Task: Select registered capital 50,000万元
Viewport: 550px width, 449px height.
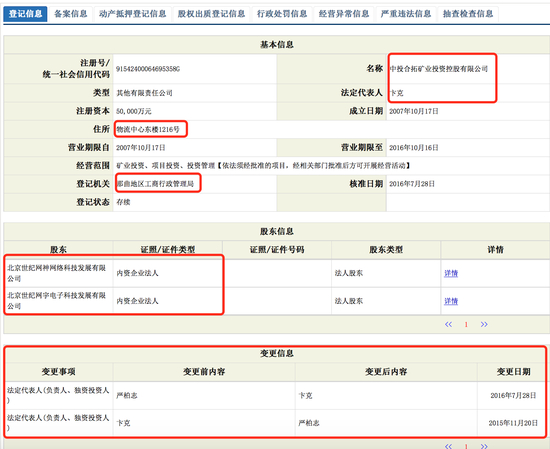Action: coord(134,111)
